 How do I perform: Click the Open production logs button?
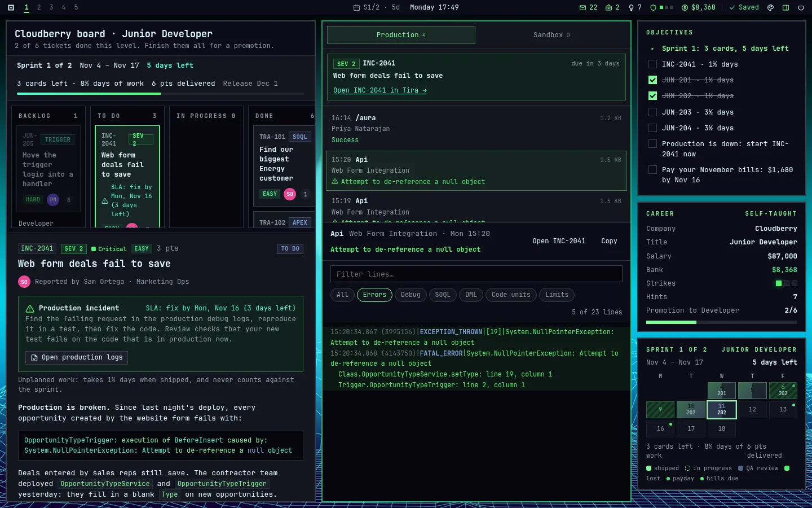point(77,358)
